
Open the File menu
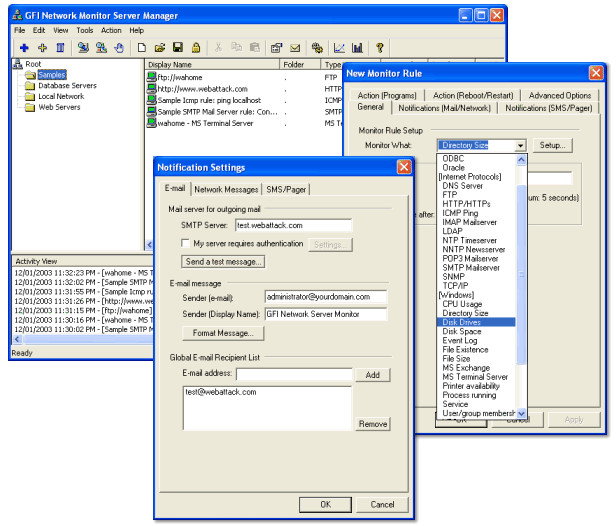click(x=20, y=30)
